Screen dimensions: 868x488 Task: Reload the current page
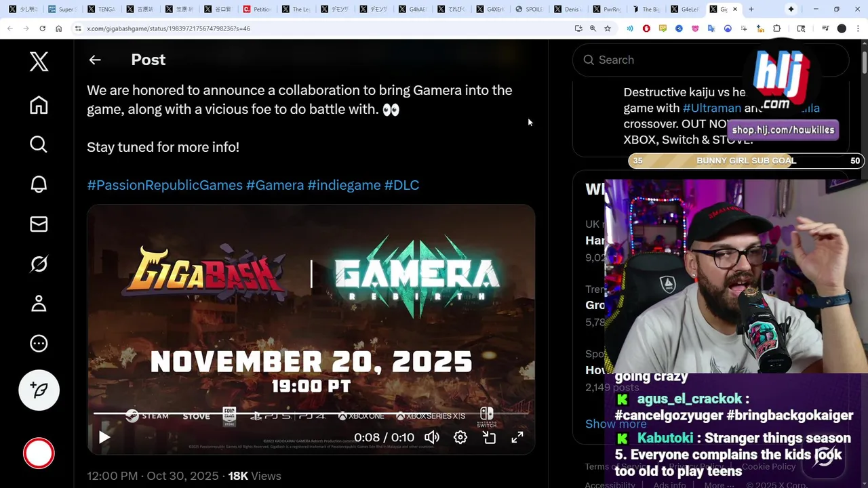[42, 28]
